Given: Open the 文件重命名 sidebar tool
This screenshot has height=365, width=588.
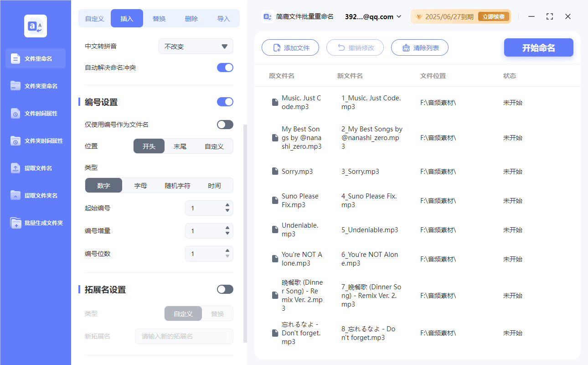Looking at the screenshot, I should [x=35, y=58].
